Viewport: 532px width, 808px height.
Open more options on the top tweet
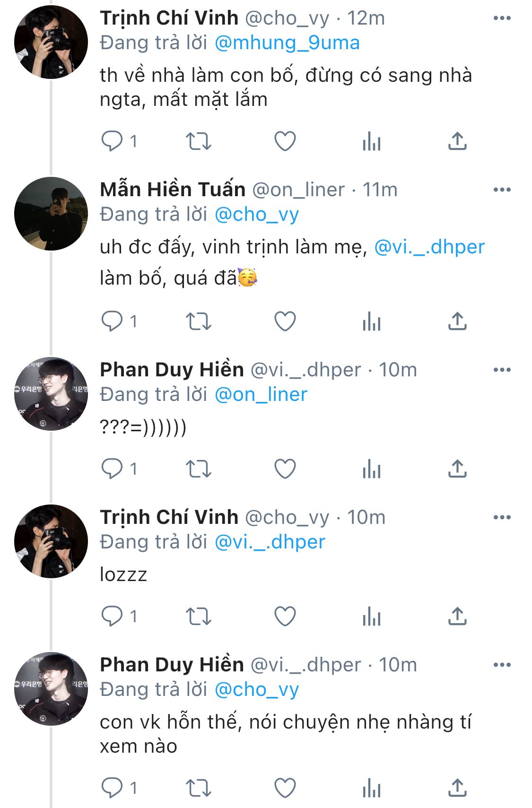coord(502,18)
